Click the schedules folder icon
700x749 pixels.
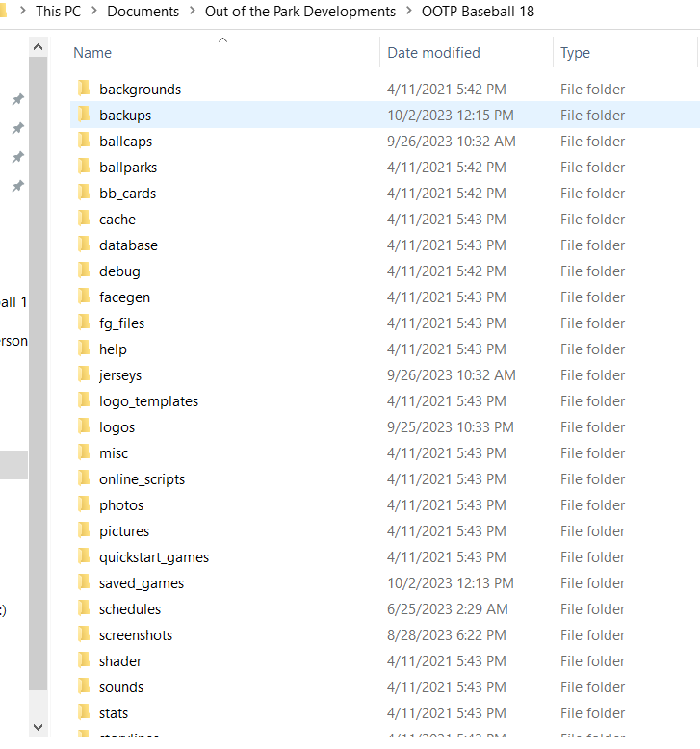coord(84,608)
